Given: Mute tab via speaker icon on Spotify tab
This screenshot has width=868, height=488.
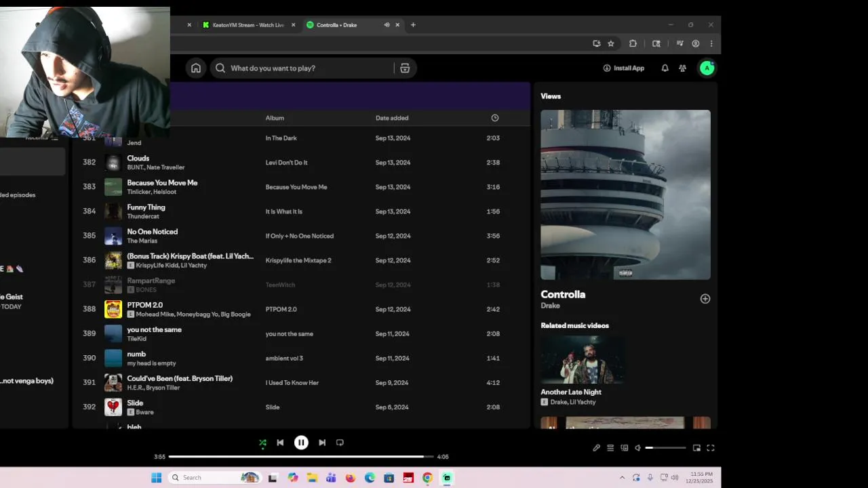Looking at the screenshot, I should pyautogui.click(x=387, y=25).
